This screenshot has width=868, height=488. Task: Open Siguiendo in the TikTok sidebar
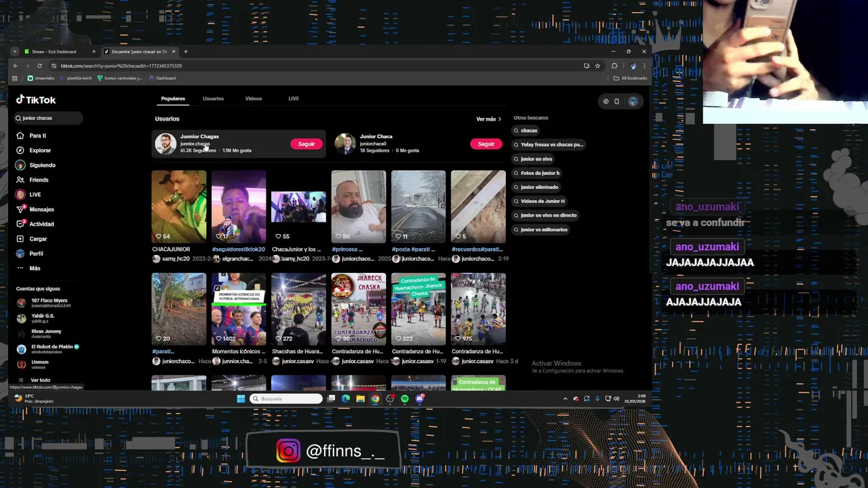[x=36, y=165]
